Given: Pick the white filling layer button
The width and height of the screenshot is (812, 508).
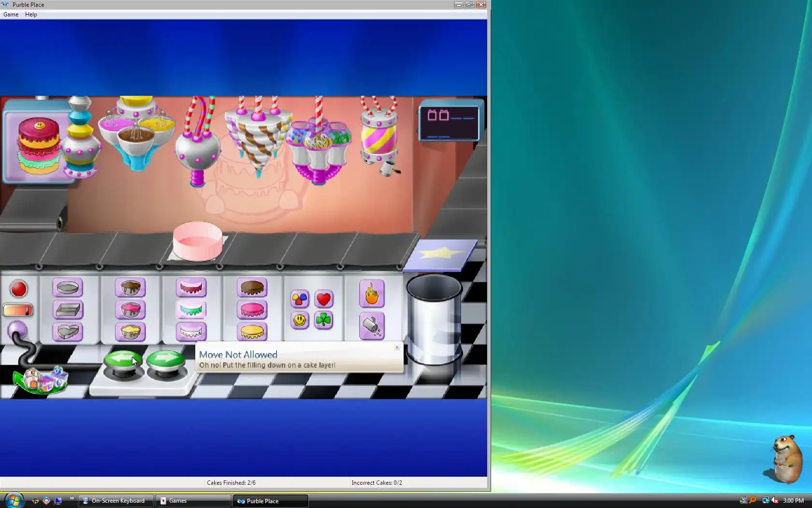Looking at the screenshot, I should [191, 332].
